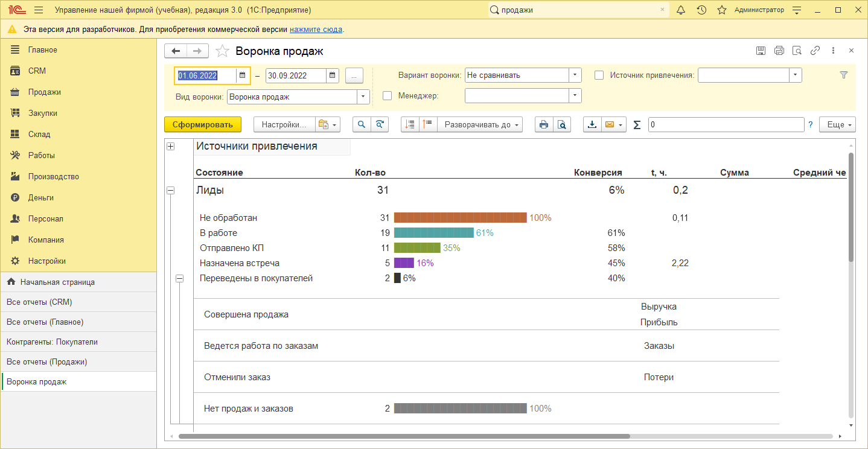868x449 pixels.
Task: Open favorites star in title bar
Action: 721,10
